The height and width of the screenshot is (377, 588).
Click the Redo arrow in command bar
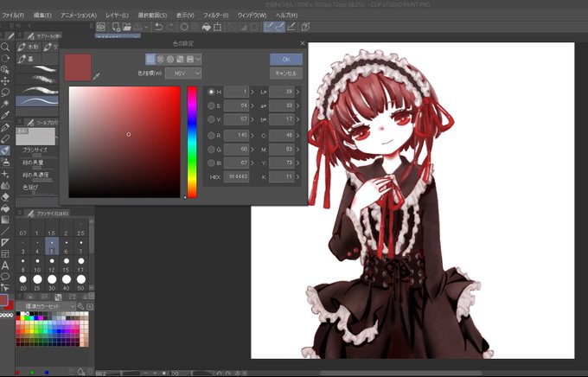pos(169,27)
